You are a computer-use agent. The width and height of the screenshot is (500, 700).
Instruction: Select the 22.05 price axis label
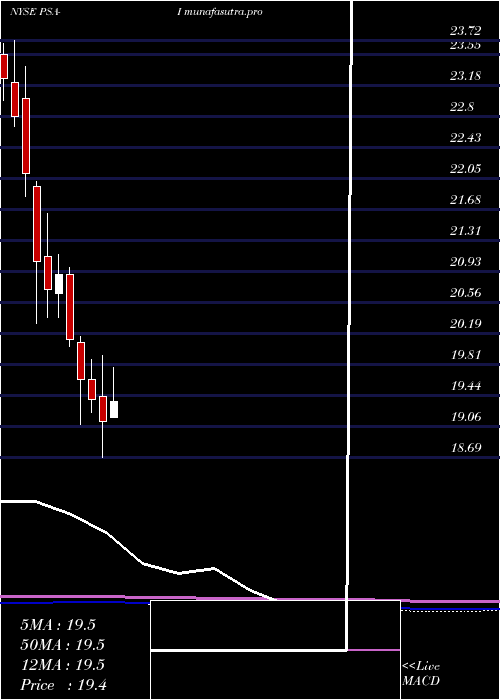click(x=466, y=169)
